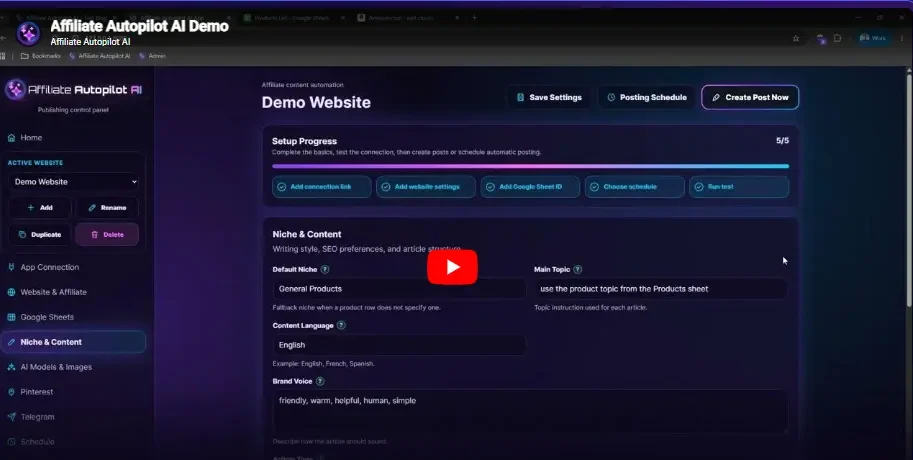Image resolution: width=913 pixels, height=460 pixels.
Task: Open Schedule section in sidebar
Action: pos(37,442)
